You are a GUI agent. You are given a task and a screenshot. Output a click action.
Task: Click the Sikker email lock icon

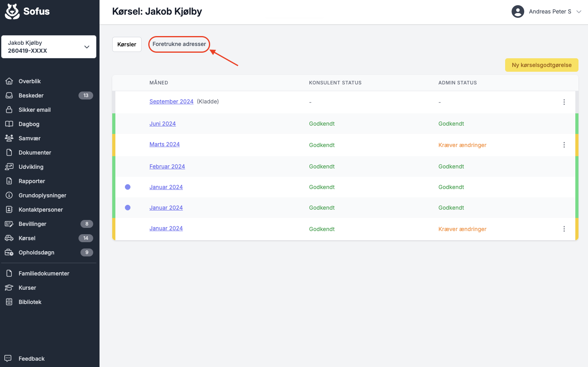tap(9, 110)
